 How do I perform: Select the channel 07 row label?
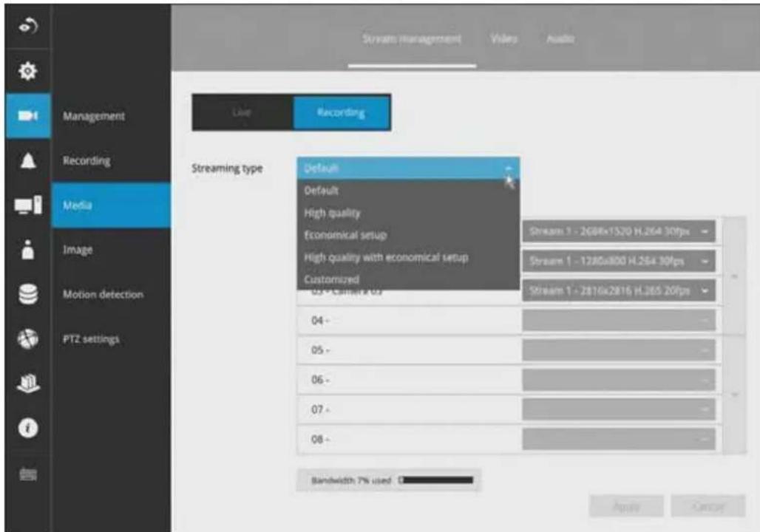point(320,409)
